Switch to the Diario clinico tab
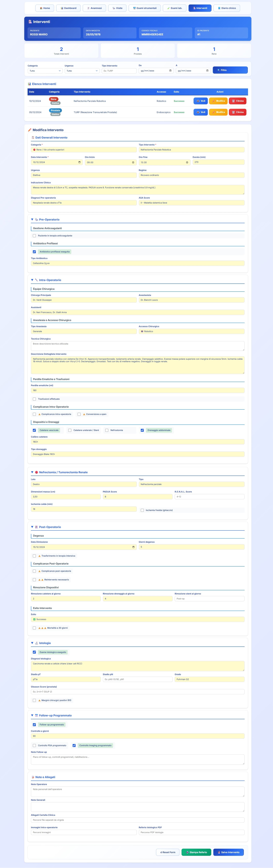 click(227, 8)
